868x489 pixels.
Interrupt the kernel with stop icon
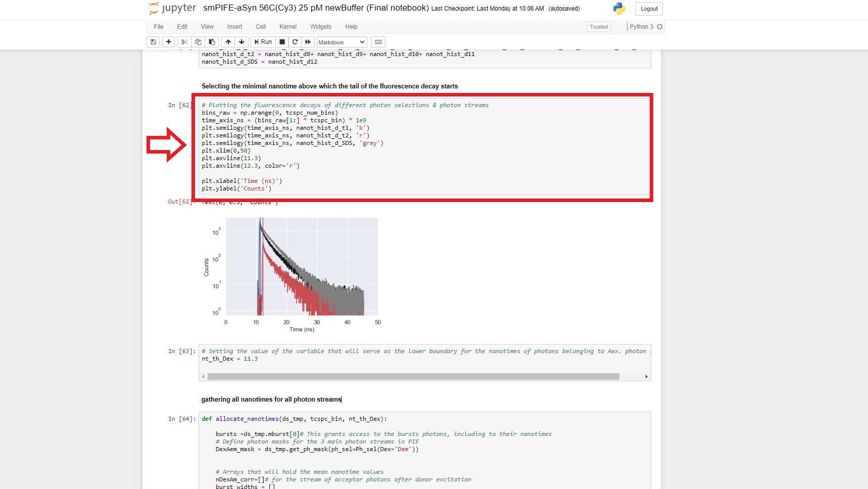[x=282, y=42]
